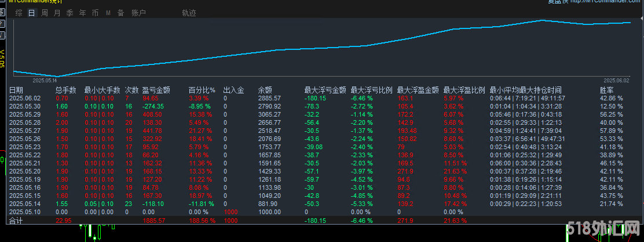This screenshot has width=644, height=242.
Task: Click the 次数 column header
Action: pyautogui.click(x=132, y=90)
